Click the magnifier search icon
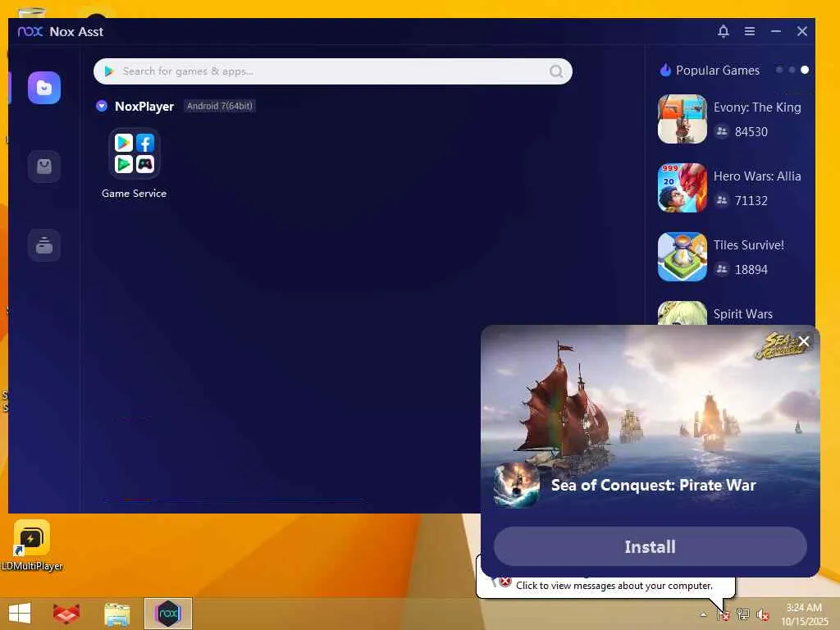Screen dimensions: 840x630 (556, 71)
